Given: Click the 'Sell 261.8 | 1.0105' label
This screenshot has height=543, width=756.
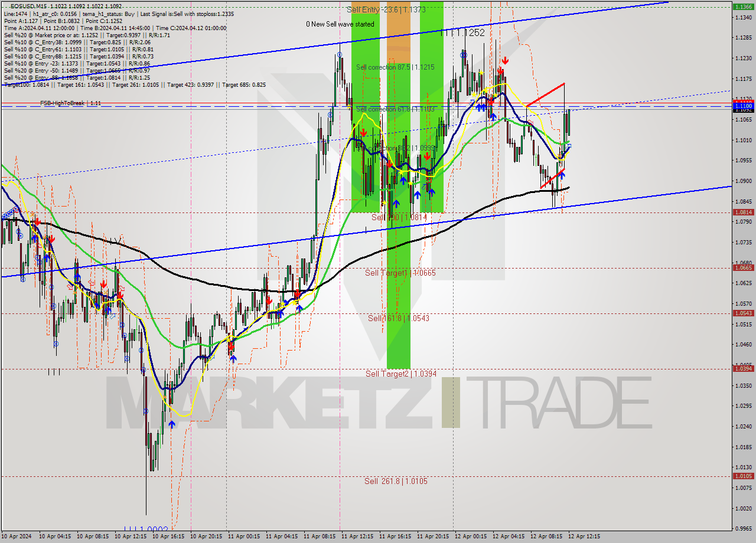Looking at the screenshot, I should pyautogui.click(x=396, y=481).
